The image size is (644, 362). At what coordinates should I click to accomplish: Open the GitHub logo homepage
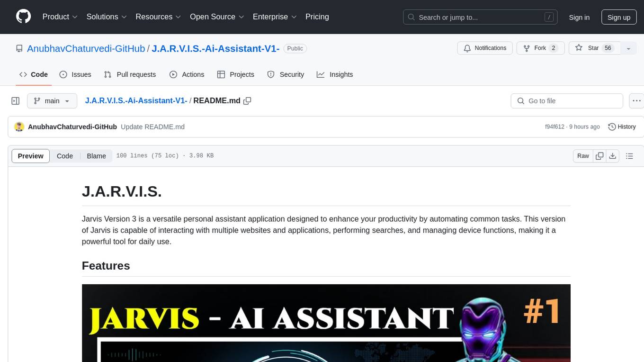(23, 17)
